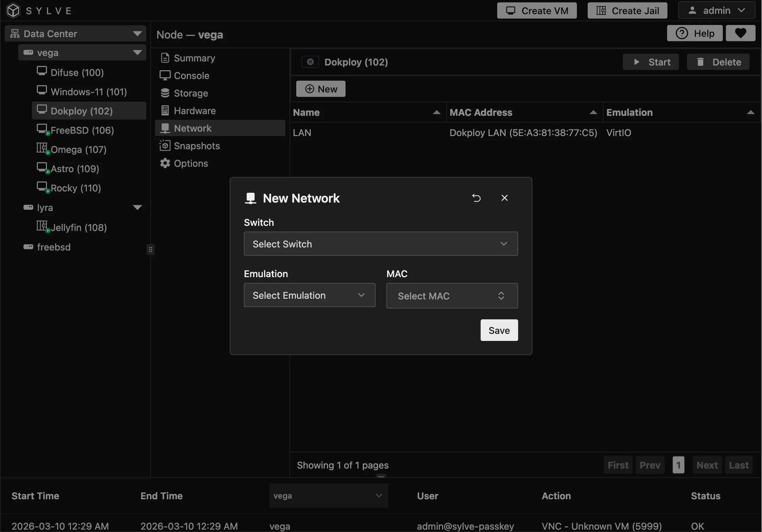Click the New button to add a network
The width and height of the screenshot is (762, 532).
(x=320, y=89)
